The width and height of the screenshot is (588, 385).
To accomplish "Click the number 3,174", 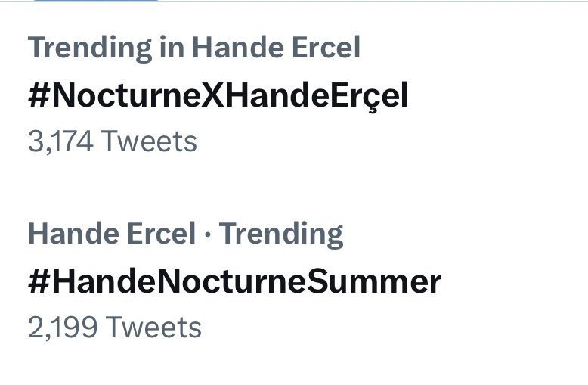I will [60, 141].
